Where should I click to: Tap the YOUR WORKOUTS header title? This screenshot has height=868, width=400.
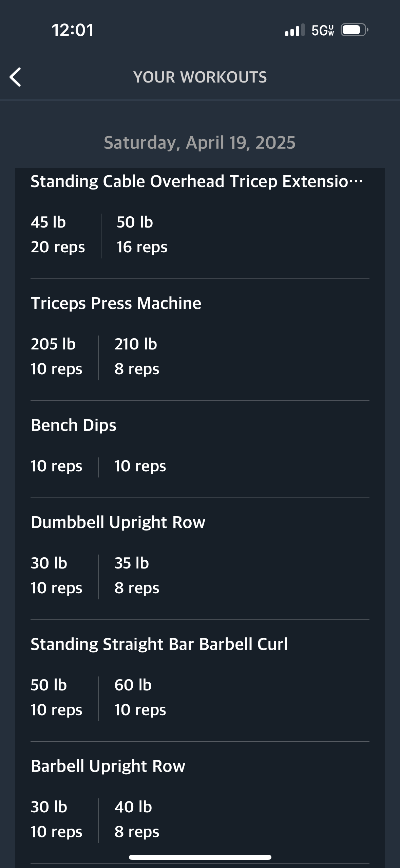coord(200,77)
